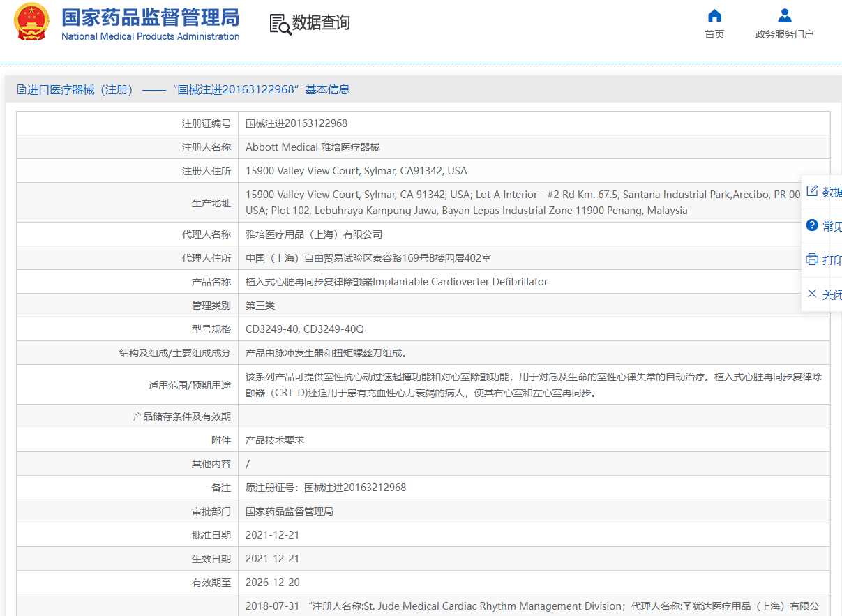Open the government service portal person icon
842x616 pixels.
785,15
